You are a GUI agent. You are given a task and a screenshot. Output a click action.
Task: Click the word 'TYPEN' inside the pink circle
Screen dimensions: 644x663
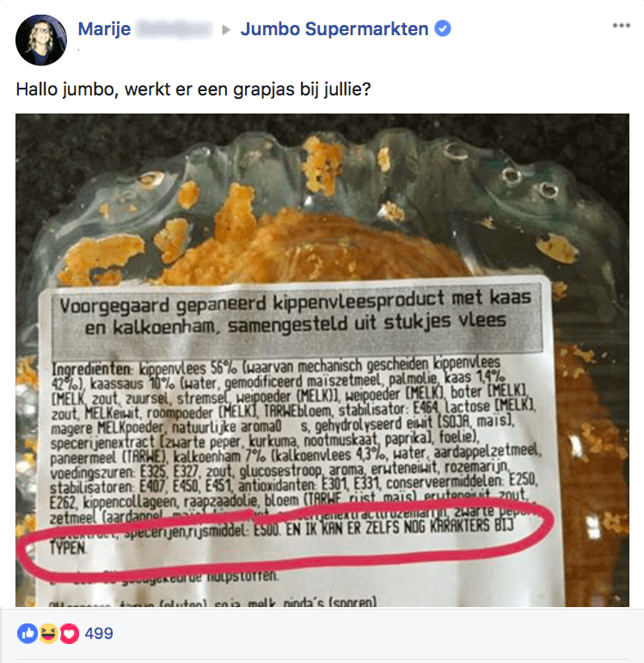pyautogui.click(x=68, y=549)
